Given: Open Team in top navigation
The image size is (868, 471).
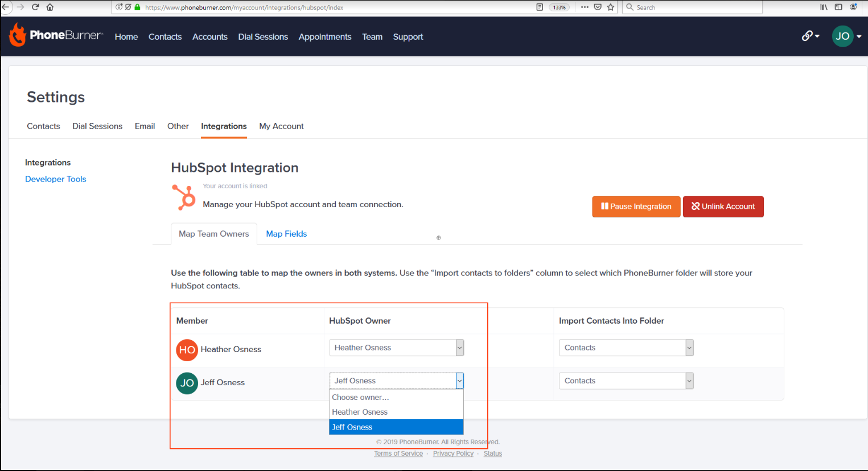Looking at the screenshot, I should 372,36.
